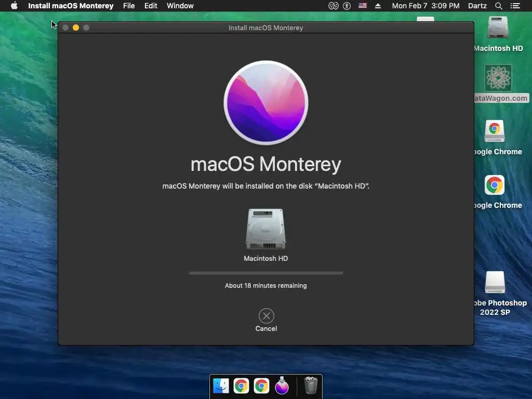Click the date and time in menu bar

(x=426, y=6)
